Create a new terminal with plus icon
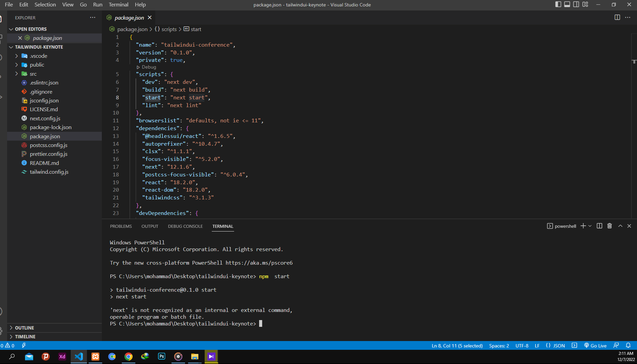The height and width of the screenshot is (364, 637). [583, 226]
